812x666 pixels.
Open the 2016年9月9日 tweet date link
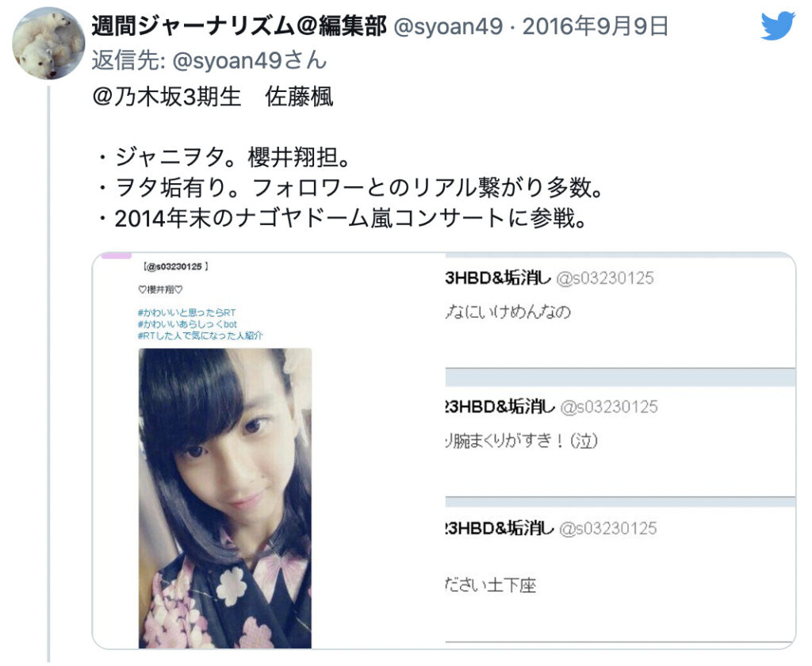point(595,26)
